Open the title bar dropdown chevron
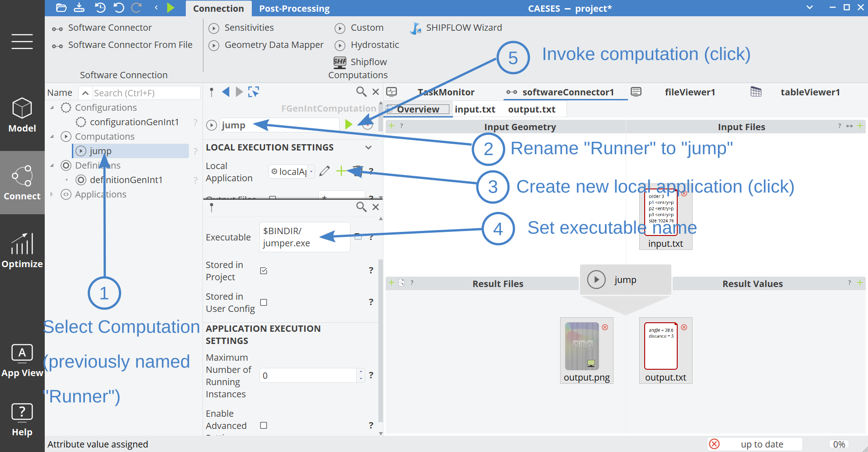The height and width of the screenshot is (452, 868). pyautogui.click(x=810, y=7)
